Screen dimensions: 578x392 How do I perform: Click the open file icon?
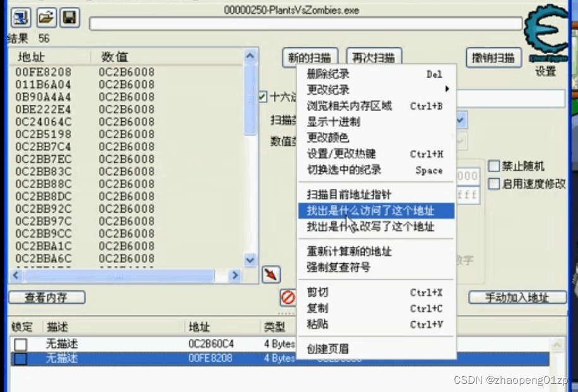tap(45, 18)
